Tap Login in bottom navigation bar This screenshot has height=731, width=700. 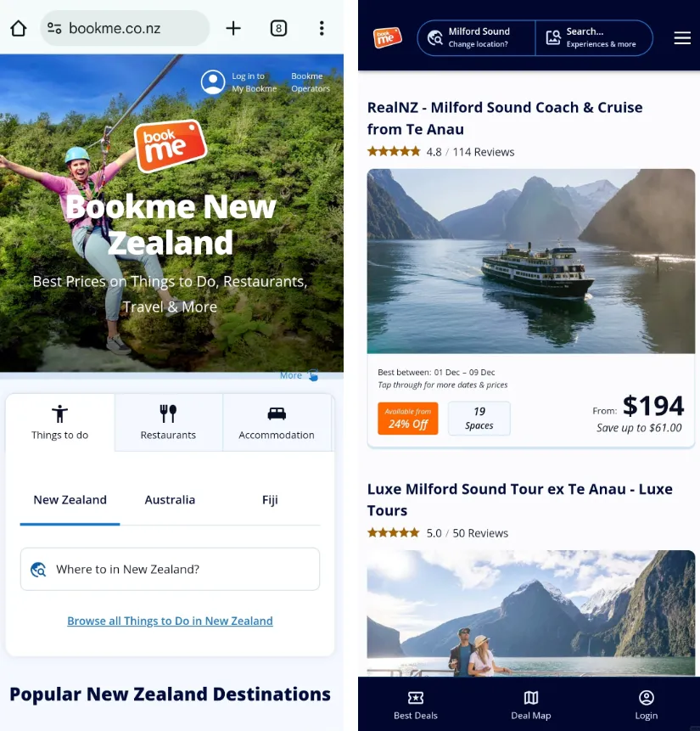coord(647,706)
